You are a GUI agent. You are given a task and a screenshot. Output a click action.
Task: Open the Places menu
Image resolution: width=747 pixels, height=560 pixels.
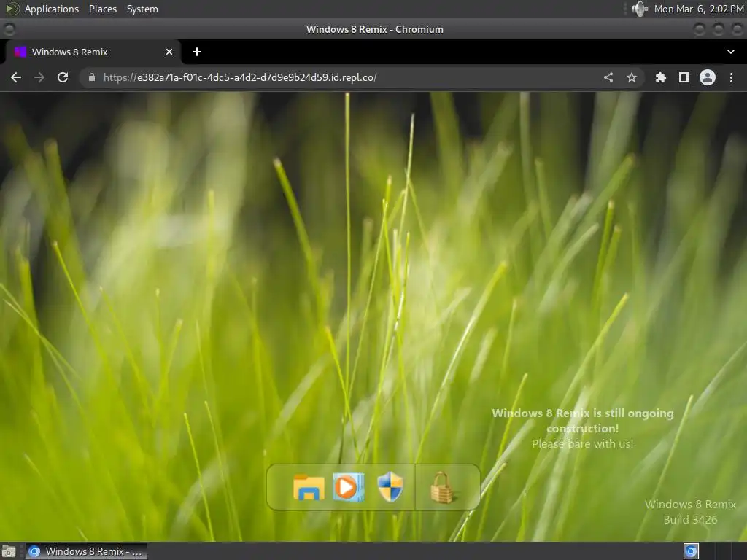click(103, 9)
